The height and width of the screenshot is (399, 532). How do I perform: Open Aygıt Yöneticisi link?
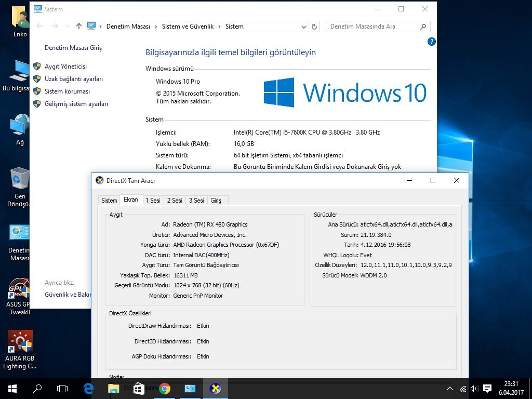click(x=65, y=66)
